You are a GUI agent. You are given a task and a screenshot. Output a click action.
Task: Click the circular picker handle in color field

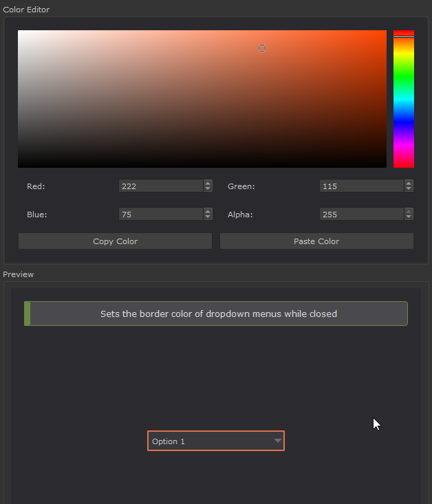click(262, 48)
